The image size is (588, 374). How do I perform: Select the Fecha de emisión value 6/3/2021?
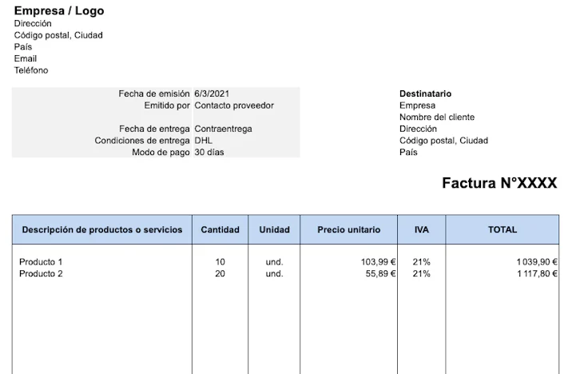click(x=212, y=93)
